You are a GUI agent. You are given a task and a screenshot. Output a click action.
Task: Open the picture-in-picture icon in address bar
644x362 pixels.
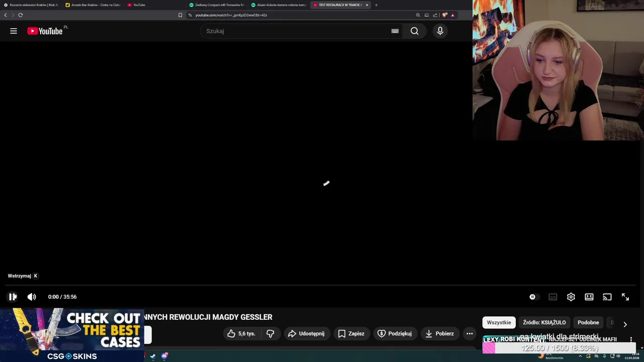(x=427, y=15)
